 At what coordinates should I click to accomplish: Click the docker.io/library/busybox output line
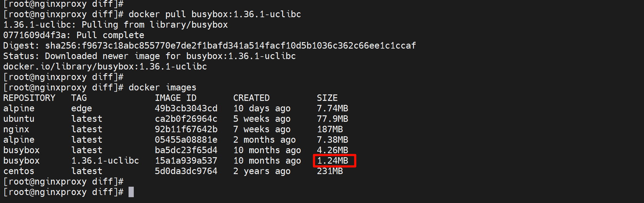pyautogui.click(x=105, y=66)
